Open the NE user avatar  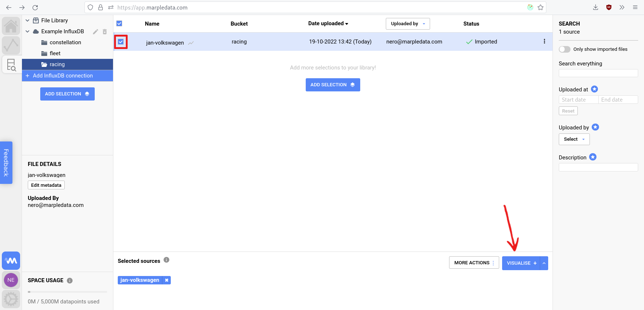pos(11,280)
